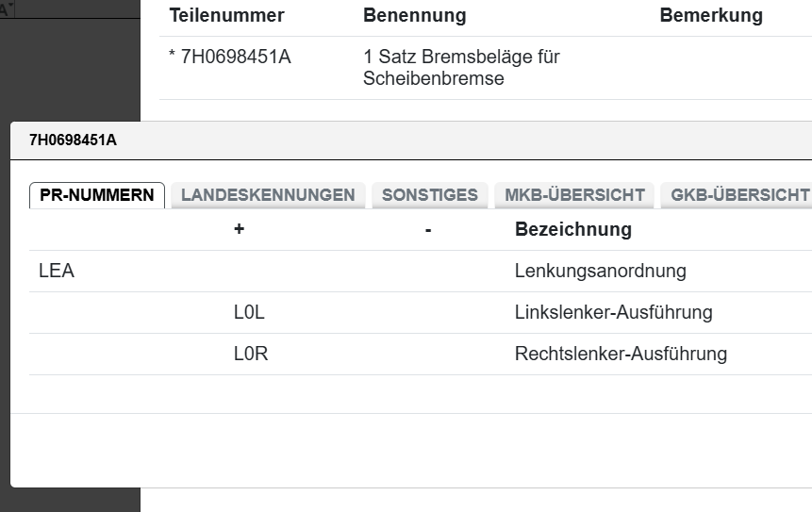Image resolution: width=812 pixels, height=512 pixels.
Task: Click the L0L PR number
Action: [x=249, y=313]
